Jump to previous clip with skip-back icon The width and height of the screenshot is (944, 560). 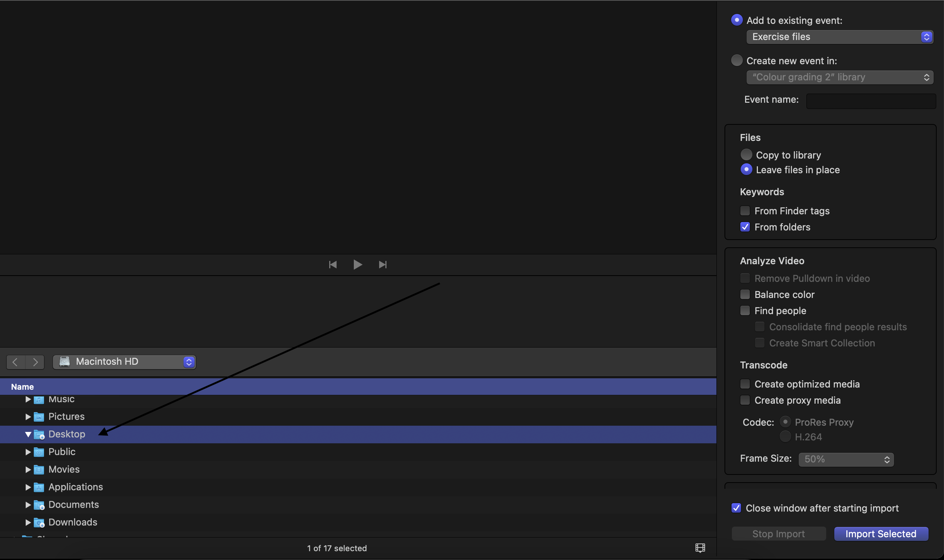333,265
